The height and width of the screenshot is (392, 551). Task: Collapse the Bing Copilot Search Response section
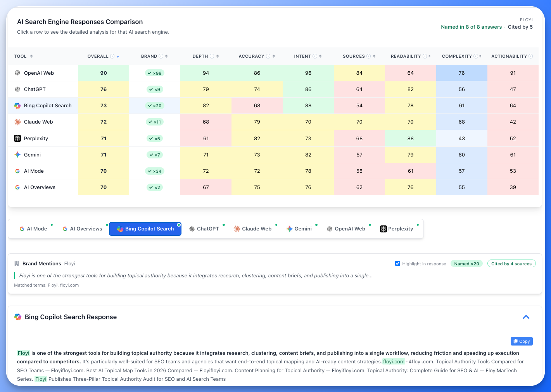pos(526,317)
